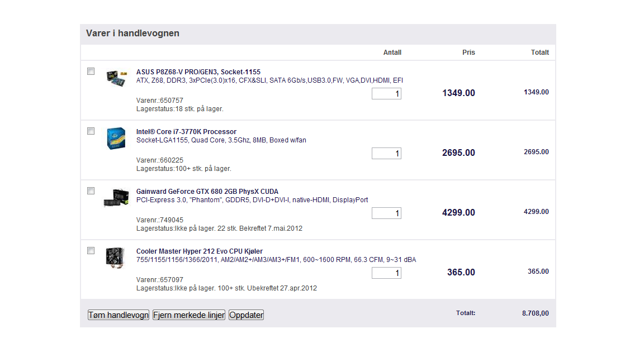Open the Gainward GeForce GTX 680 title
This screenshot has width=644, height=362.
207,192
